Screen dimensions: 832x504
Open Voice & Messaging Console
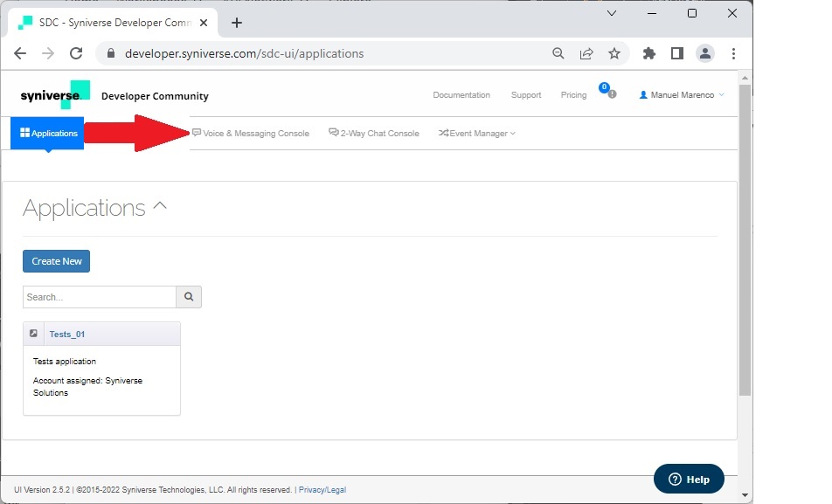(x=251, y=133)
